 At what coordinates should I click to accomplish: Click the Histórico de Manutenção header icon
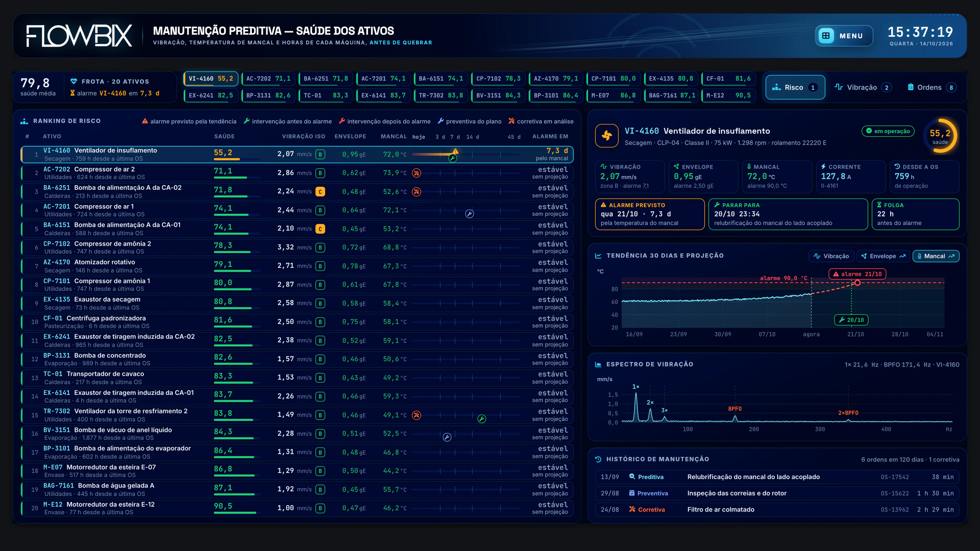click(x=598, y=459)
